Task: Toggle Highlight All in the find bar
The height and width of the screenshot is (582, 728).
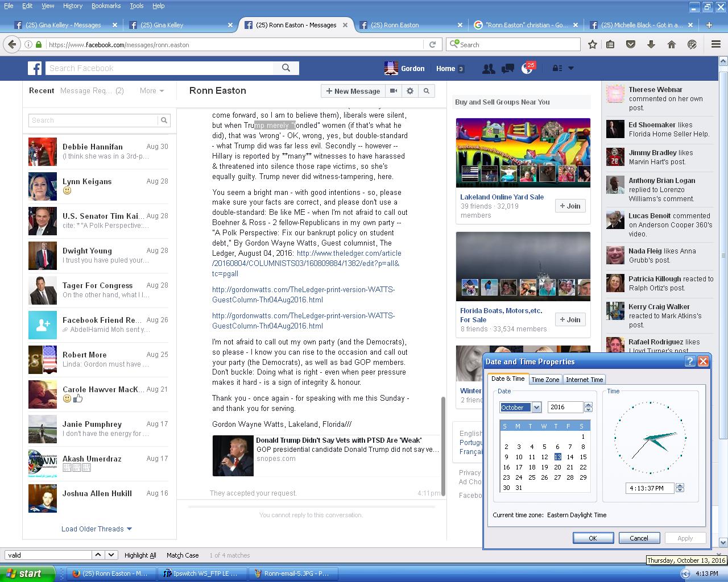Action: (x=140, y=555)
